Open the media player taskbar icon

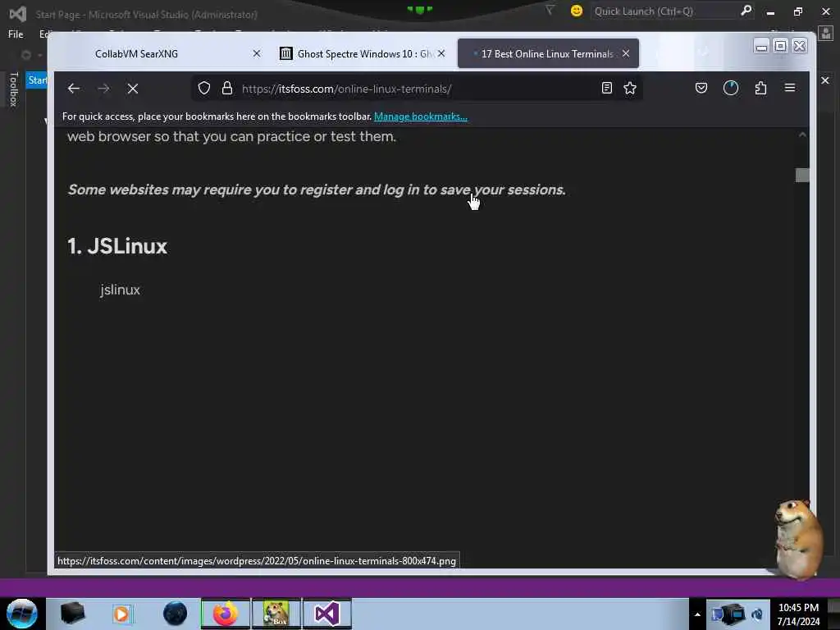point(121,614)
